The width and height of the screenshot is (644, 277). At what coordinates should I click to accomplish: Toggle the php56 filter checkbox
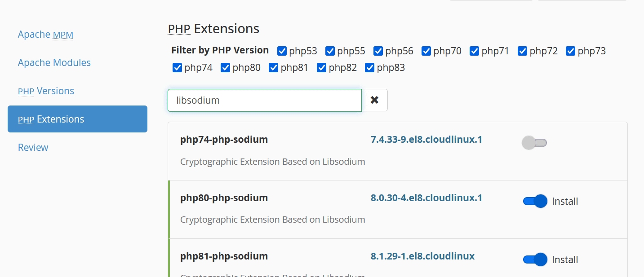(378, 51)
